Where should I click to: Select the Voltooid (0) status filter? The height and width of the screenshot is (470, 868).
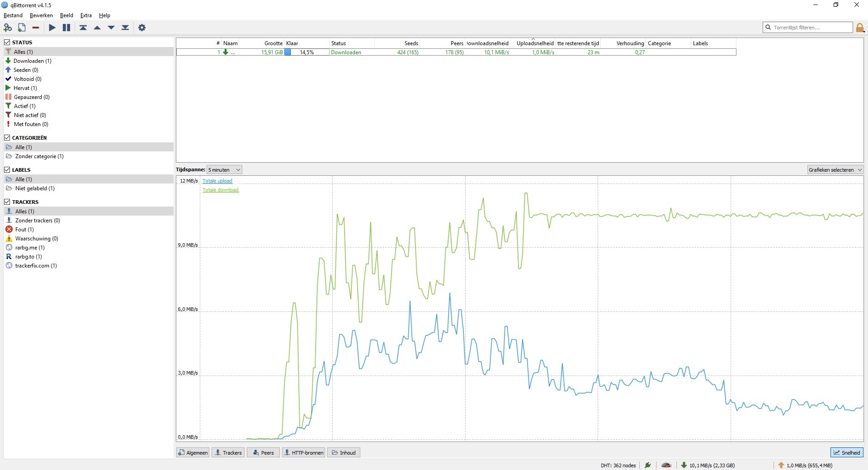(x=89, y=79)
